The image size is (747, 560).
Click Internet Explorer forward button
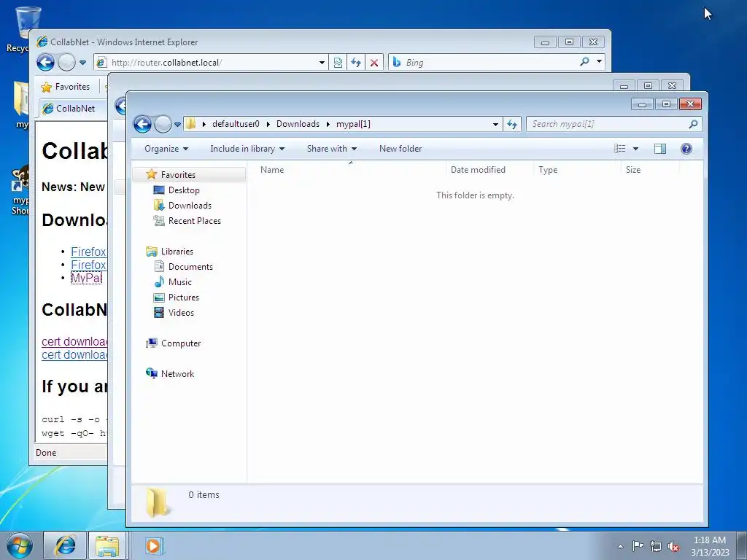point(66,63)
